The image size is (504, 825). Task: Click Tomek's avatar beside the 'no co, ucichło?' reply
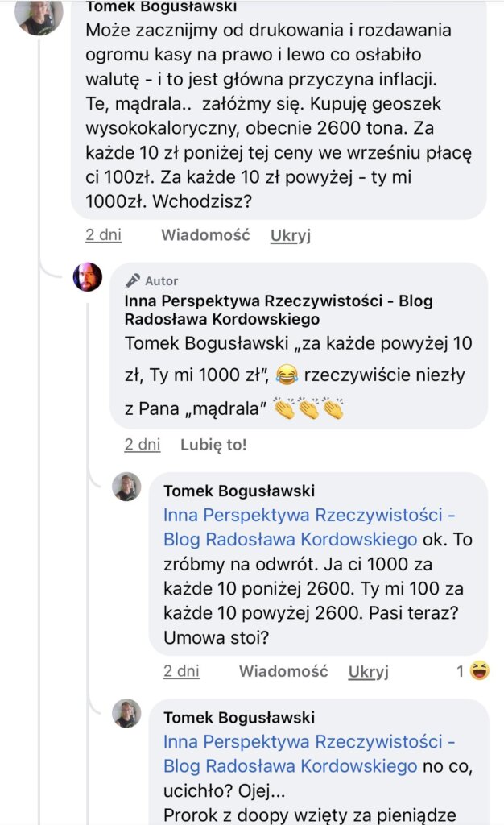click(x=126, y=714)
